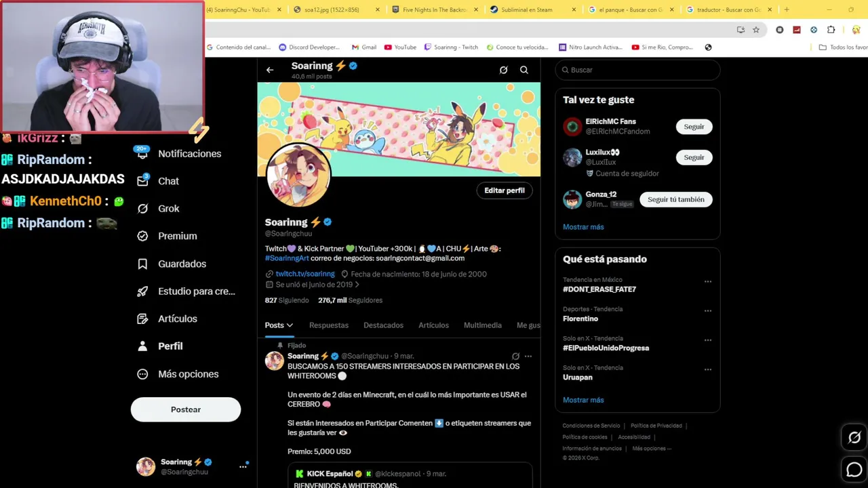Open the 827 Siguiendo list
The image size is (868, 488).
pyautogui.click(x=287, y=300)
